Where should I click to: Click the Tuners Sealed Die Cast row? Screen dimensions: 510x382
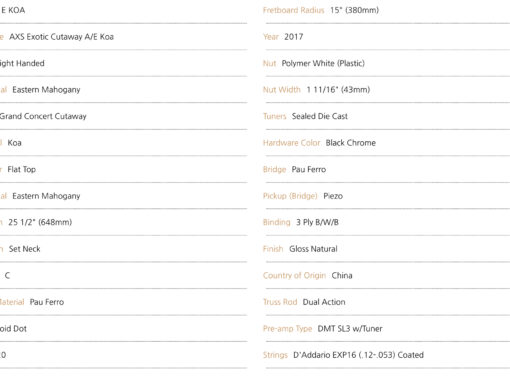386,116
